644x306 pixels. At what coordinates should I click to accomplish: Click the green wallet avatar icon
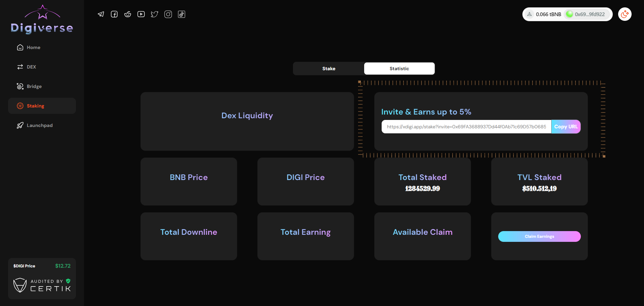coord(569,14)
